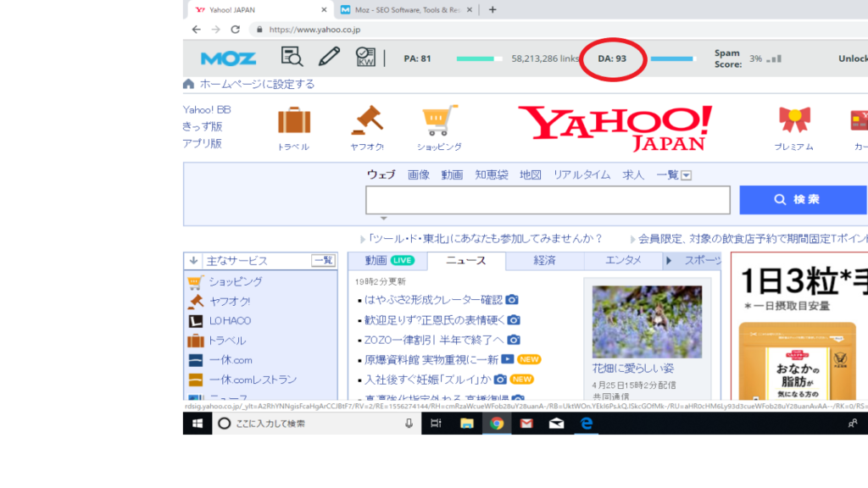Image resolution: width=868 pixels, height=488 pixels.
Task: Click the blue 検索 search button
Action: pos(803,200)
